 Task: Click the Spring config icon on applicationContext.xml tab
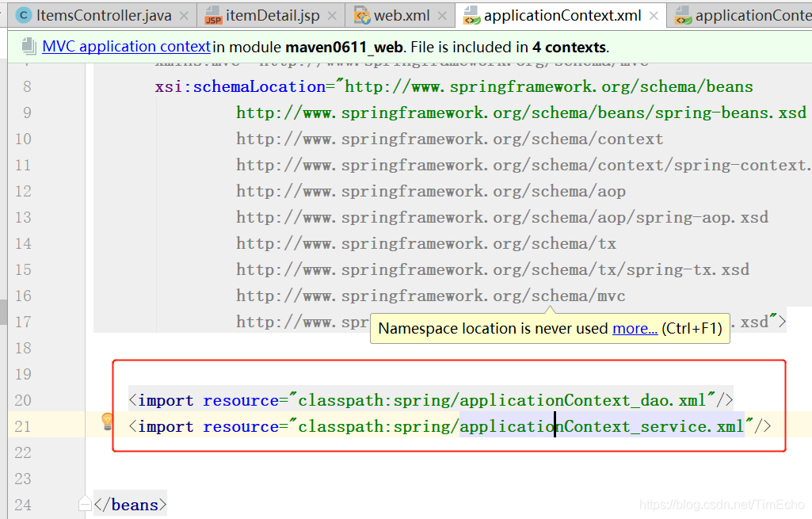point(471,16)
